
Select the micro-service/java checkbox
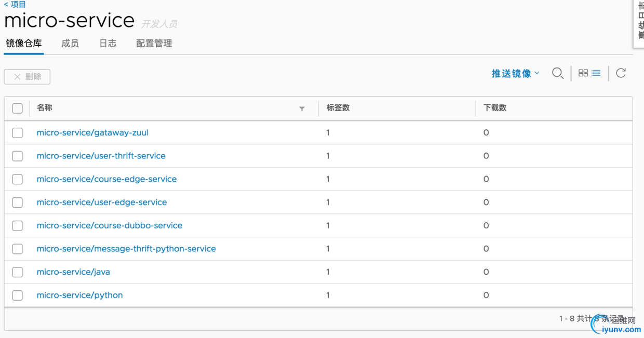18,272
